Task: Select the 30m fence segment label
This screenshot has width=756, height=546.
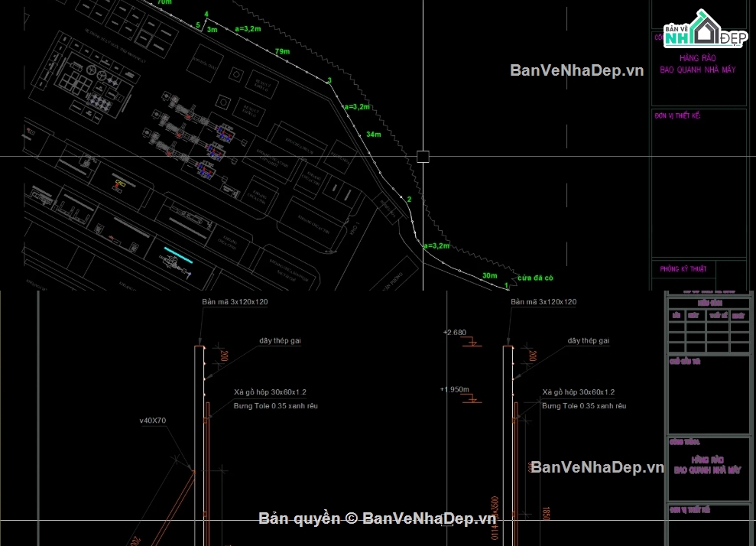Action: point(489,276)
